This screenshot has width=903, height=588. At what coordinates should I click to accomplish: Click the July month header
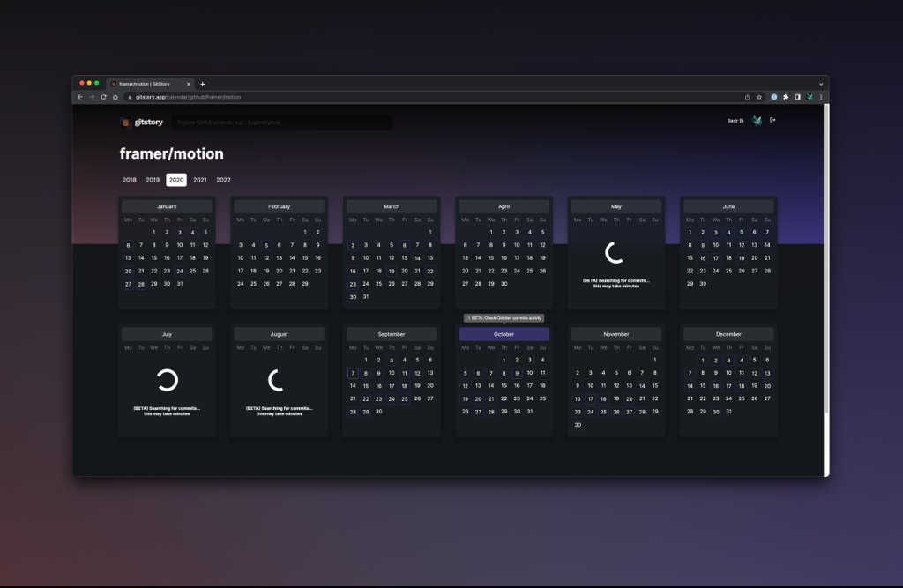[x=167, y=334]
